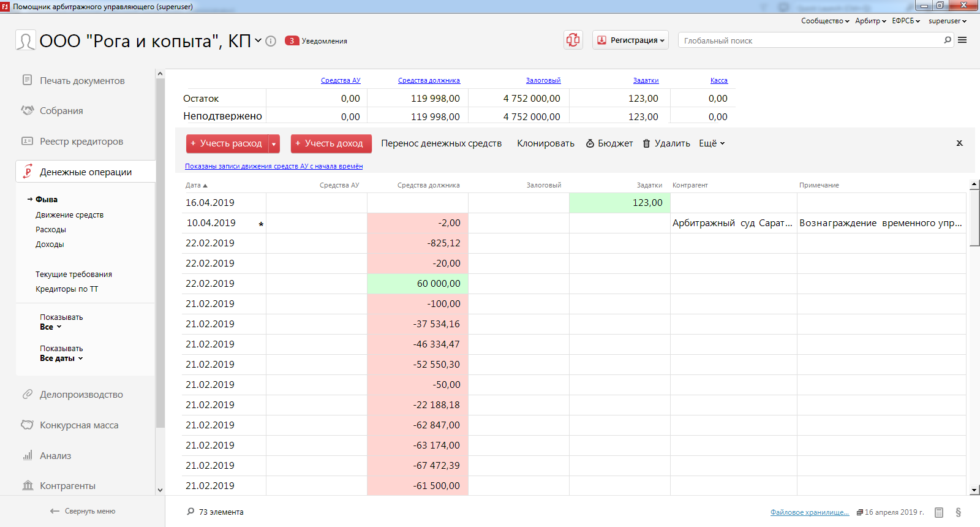Screen dimensions: 980x527
Task: Open the Регистрация dropdown button
Action: tap(630, 40)
